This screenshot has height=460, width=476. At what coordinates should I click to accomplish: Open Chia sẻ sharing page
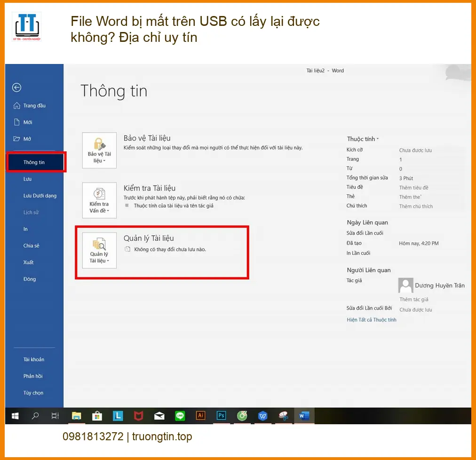31,246
